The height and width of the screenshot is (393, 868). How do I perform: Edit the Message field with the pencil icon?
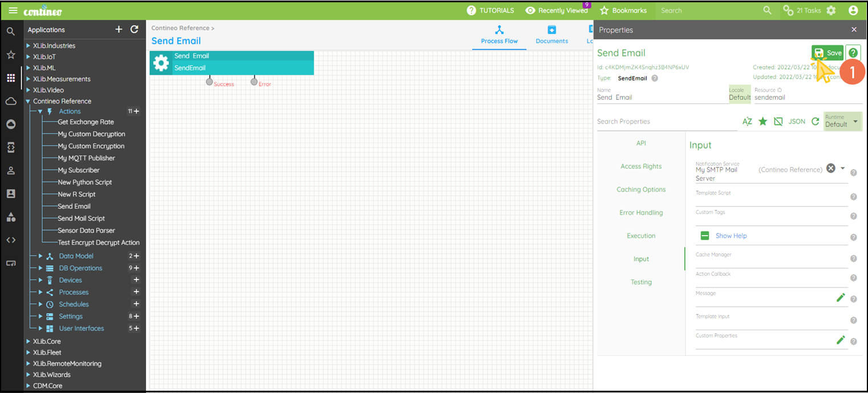(841, 297)
